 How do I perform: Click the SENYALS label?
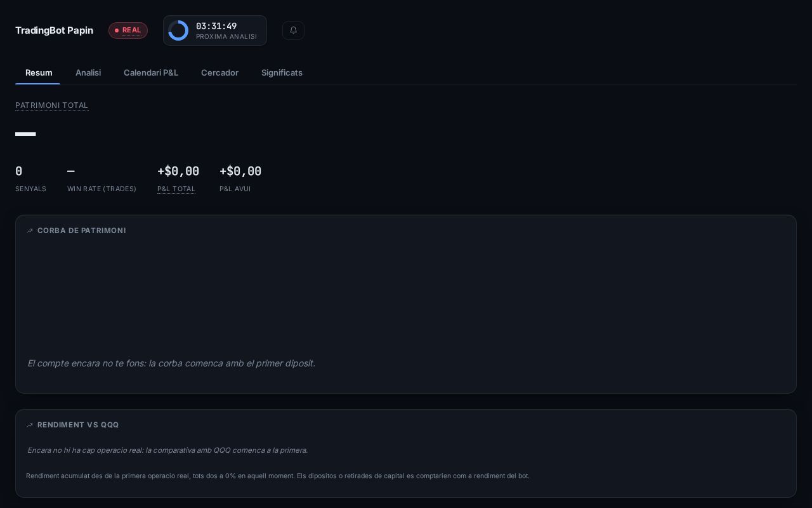(30, 189)
